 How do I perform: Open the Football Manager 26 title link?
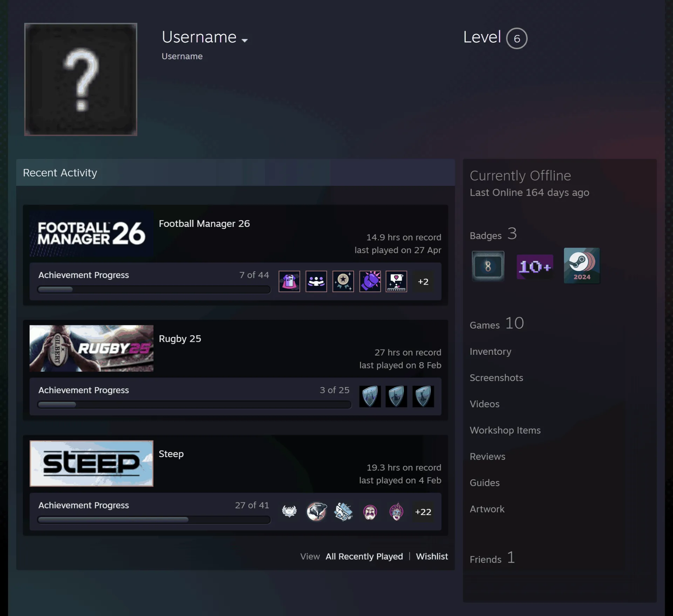(x=204, y=224)
